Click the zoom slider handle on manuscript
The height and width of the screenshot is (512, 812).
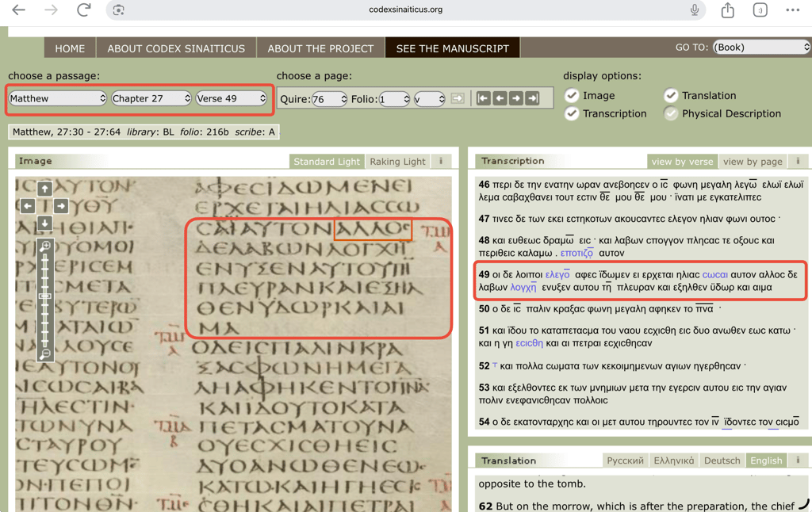45,296
